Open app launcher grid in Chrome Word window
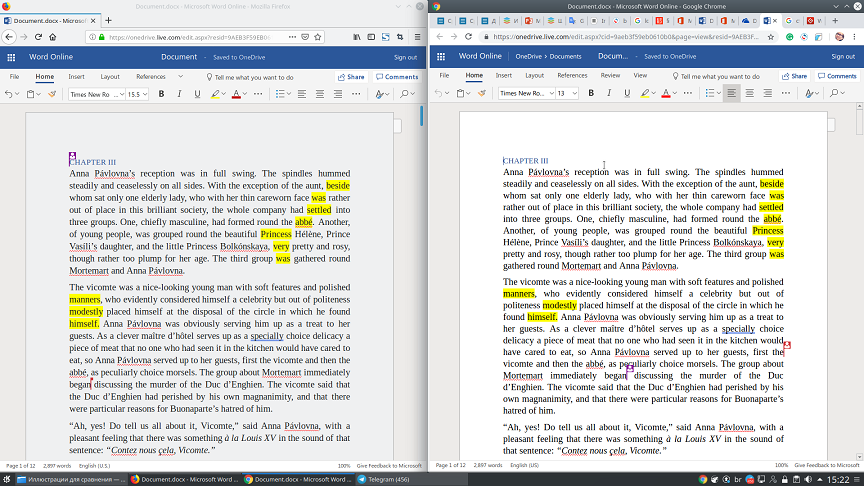 tap(441, 56)
